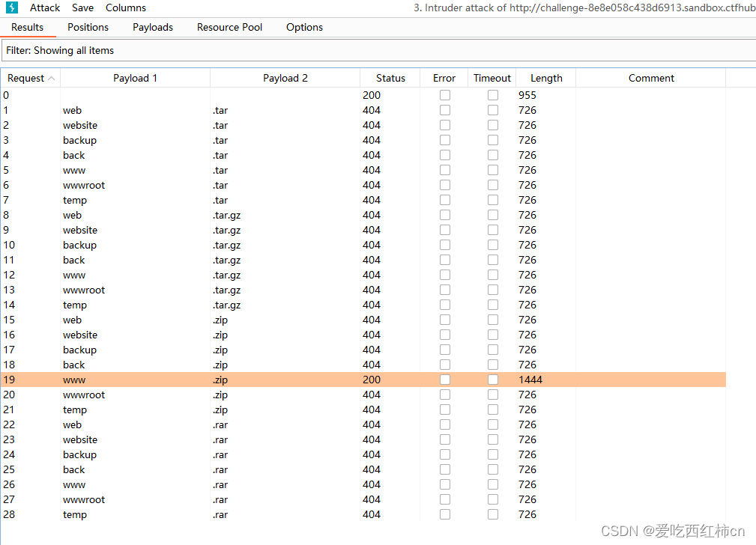Switch to the Payloads tab
Screen dimensions: 756x545
(x=152, y=28)
